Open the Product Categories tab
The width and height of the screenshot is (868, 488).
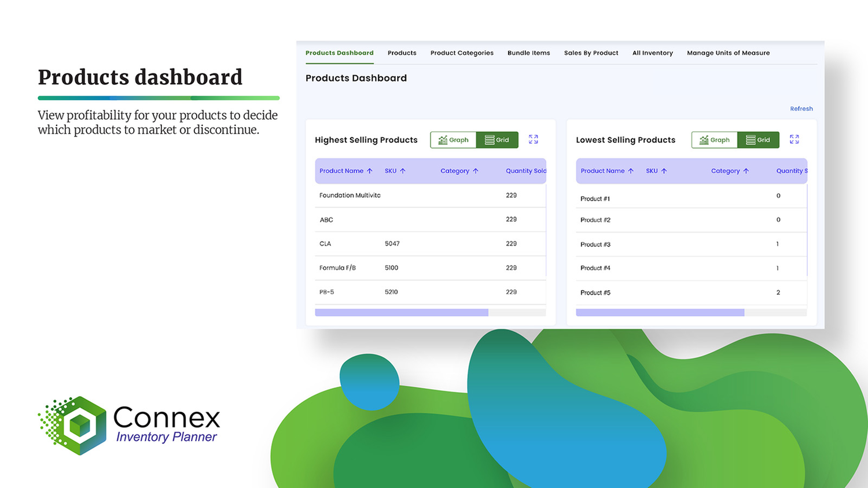(462, 53)
